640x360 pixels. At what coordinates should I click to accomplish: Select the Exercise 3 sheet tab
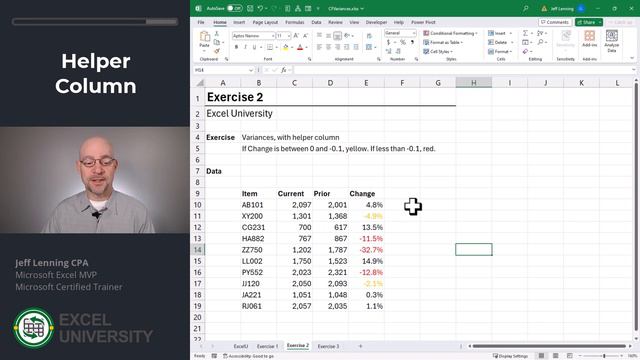tap(328, 346)
